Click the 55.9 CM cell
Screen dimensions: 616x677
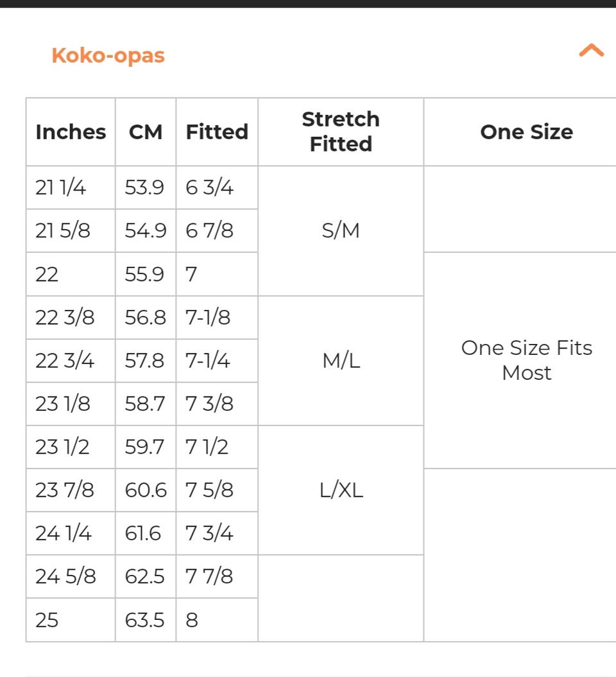pos(145,274)
